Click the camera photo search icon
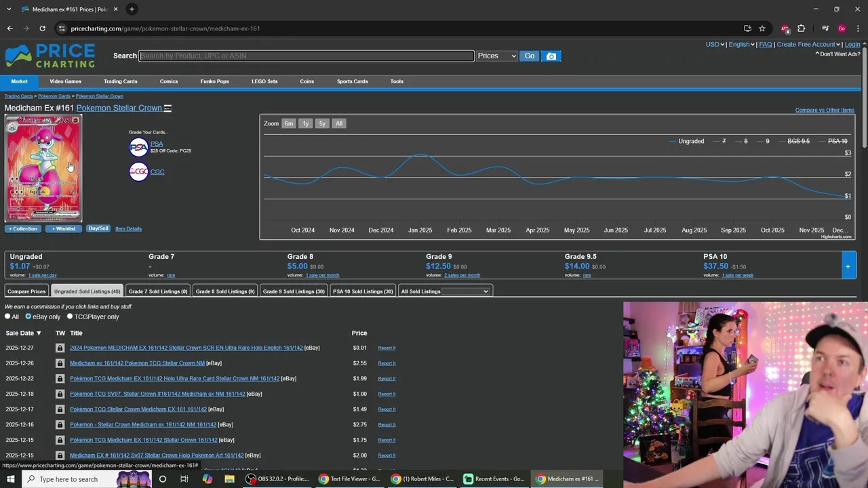Screen dimensions: 868x488 click(551, 56)
